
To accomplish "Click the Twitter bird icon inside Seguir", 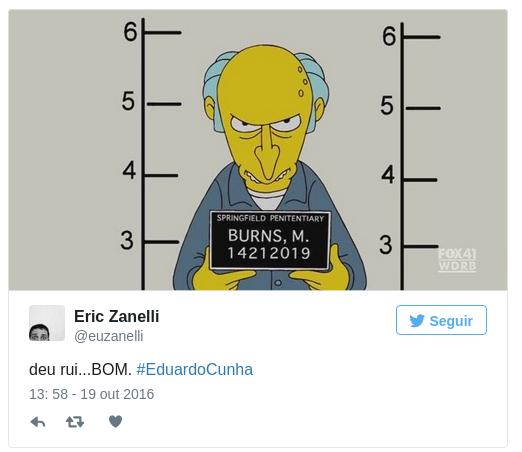I will 417,321.
